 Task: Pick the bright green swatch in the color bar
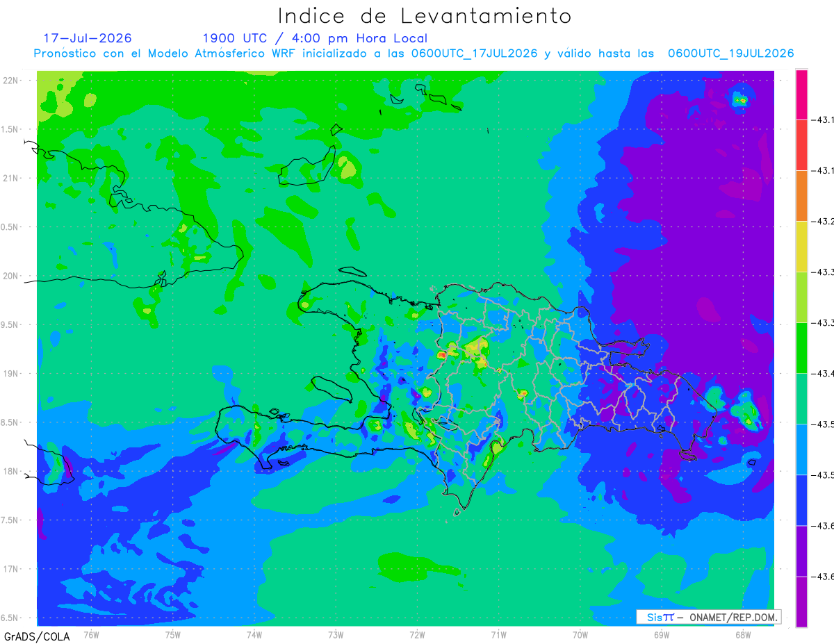coord(801,348)
